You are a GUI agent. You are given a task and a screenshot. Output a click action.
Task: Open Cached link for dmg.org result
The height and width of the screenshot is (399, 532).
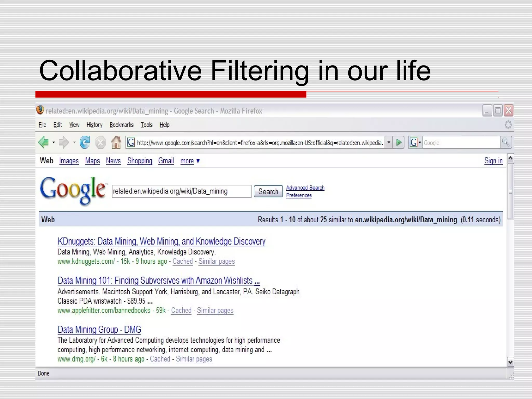coord(160,359)
